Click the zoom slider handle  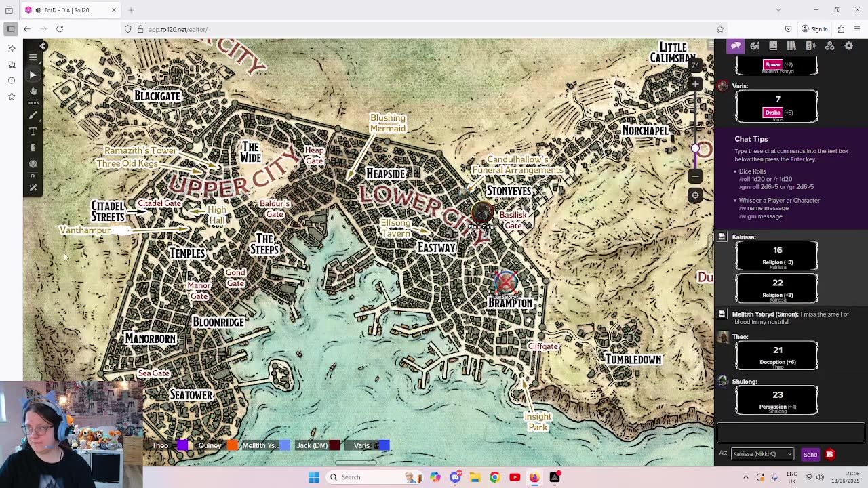pos(695,148)
